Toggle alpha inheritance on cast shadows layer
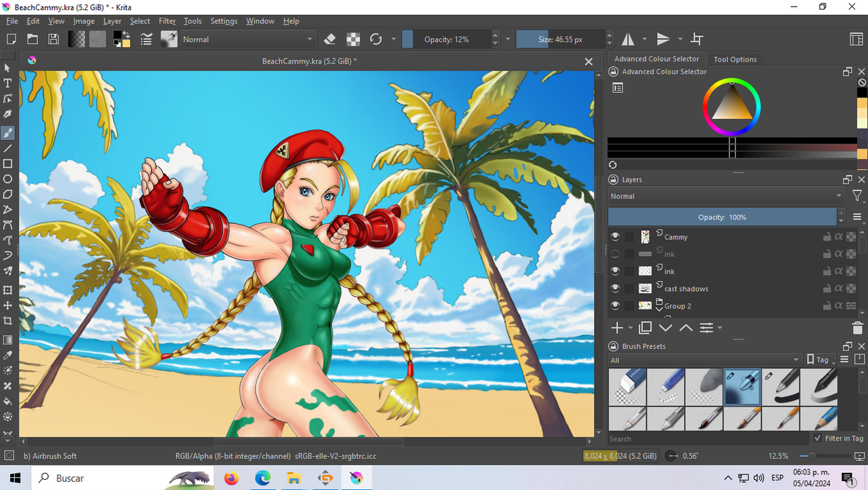Screen dimensions: 868x490 pos(839,288)
